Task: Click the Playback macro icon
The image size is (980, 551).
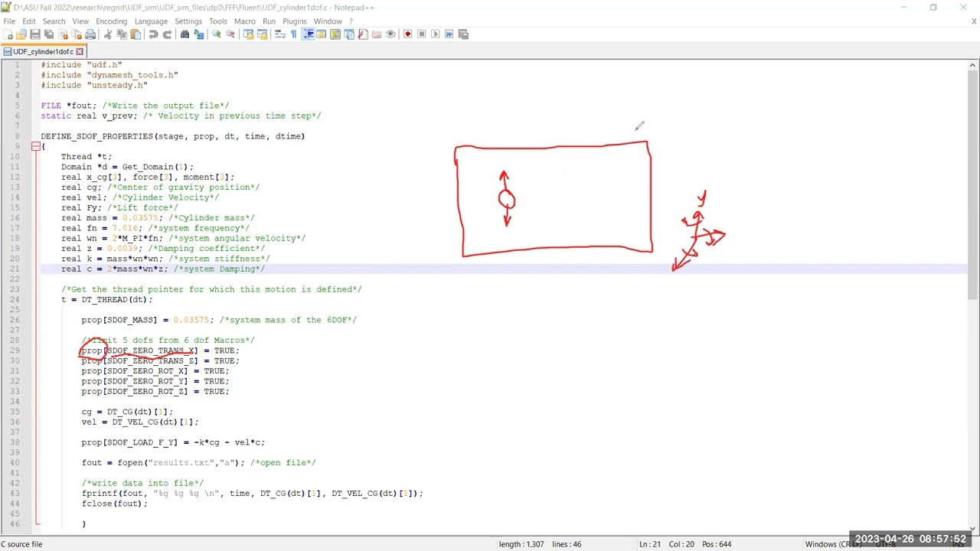Action: [x=436, y=34]
